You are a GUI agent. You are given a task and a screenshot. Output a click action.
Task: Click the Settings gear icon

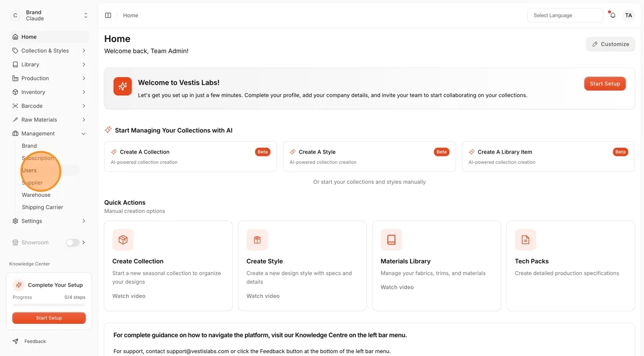pyautogui.click(x=15, y=221)
